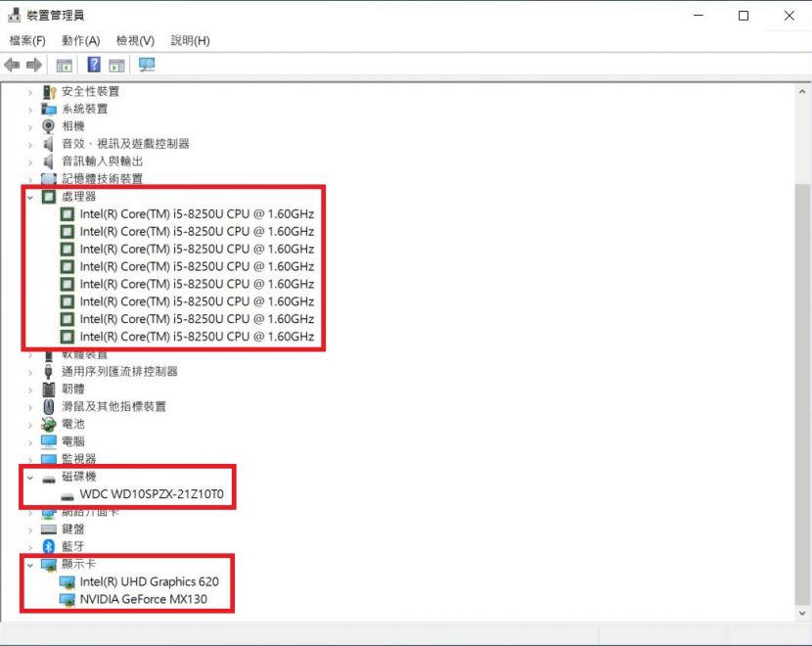Viewport: 812px width, 646px height.
Task: Click the USB icon beside 通用序列匯流排控制器
Action: [49, 371]
